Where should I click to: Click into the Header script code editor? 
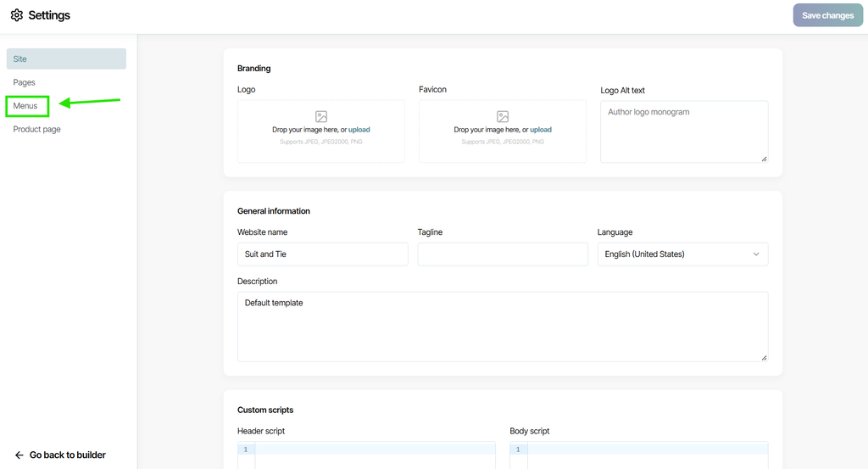click(375, 455)
